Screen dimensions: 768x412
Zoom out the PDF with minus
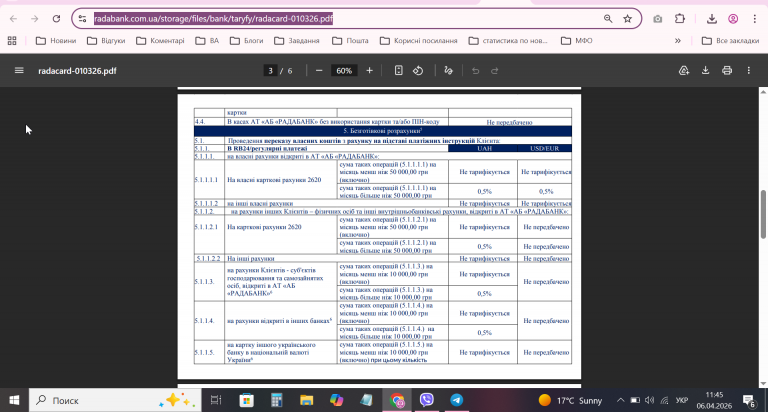319,71
